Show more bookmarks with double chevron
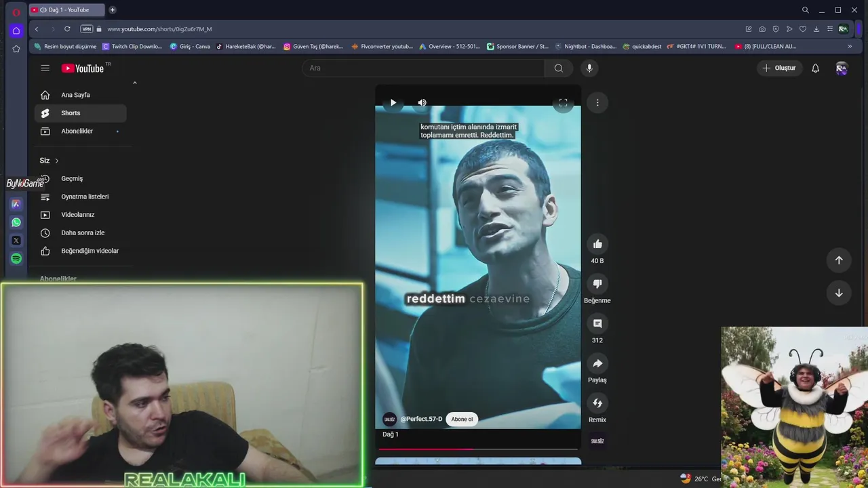868x488 pixels. pos(850,47)
